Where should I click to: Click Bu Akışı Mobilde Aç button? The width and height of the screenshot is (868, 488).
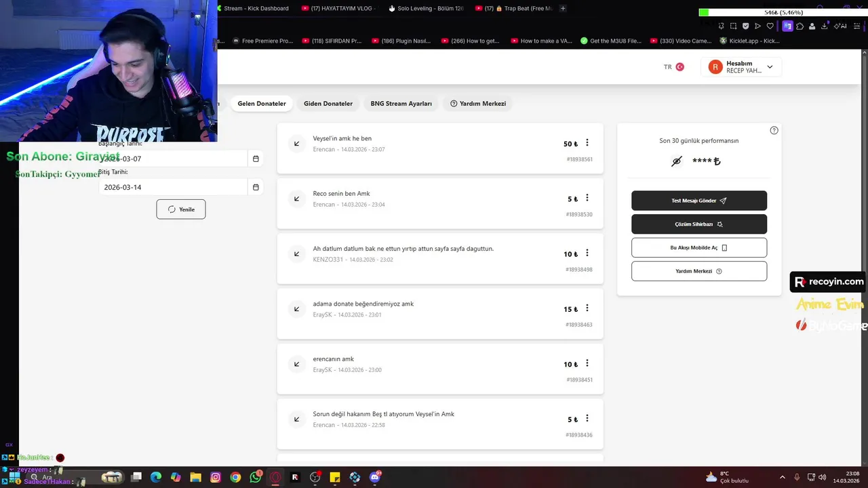point(699,247)
